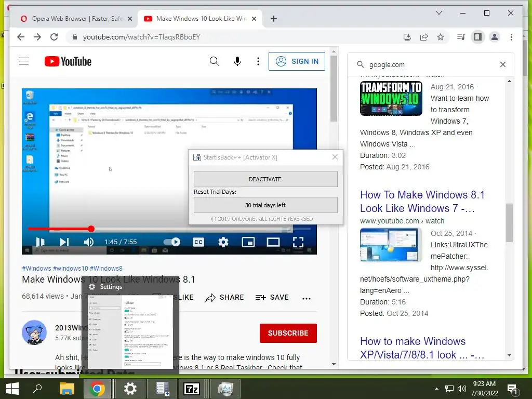Close the Opera Web Browser tab

129,19
